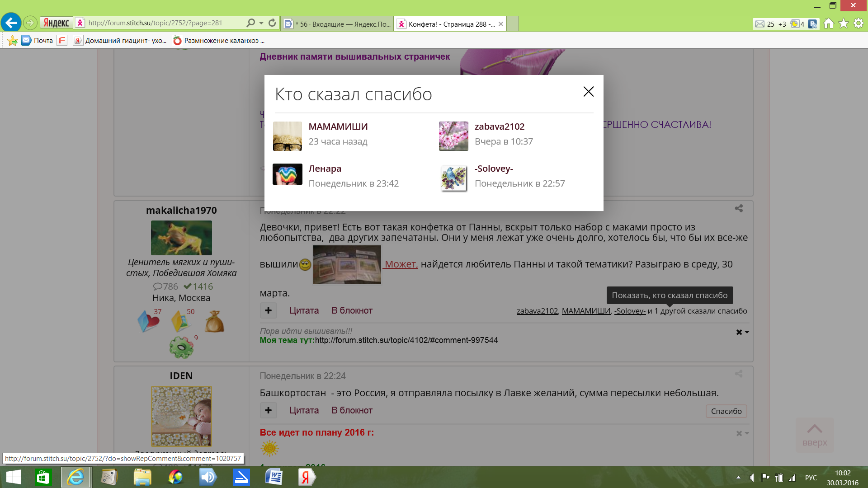The width and height of the screenshot is (868, 488).
Task: Expand address bar search dropdown arrow
Action: [x=261, y=23]
